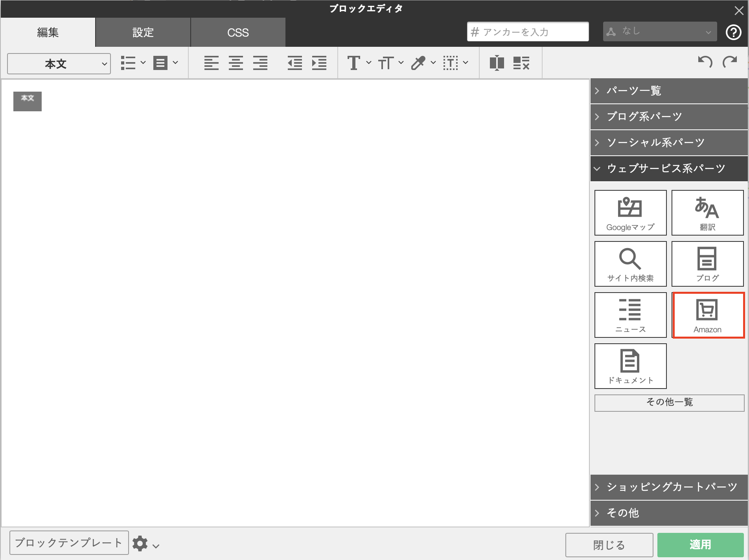Open the help question mark icon
This screenshot has width=749, height=560.
[733, 32]
